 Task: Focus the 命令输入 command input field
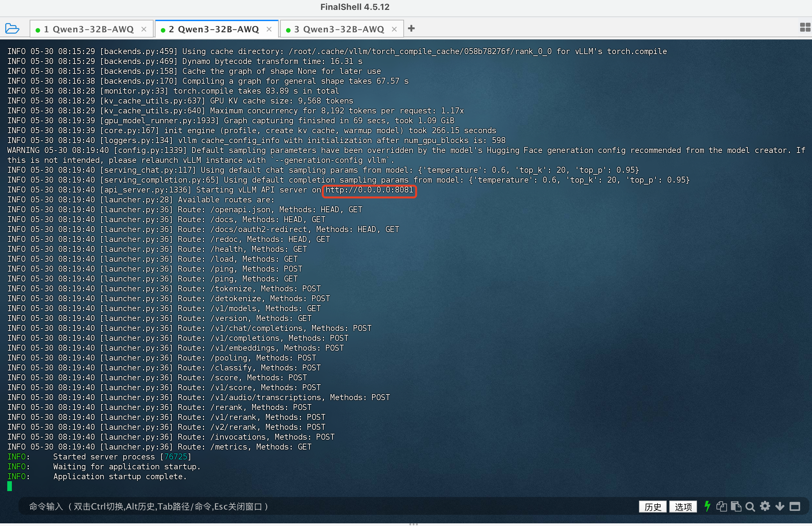307,507
